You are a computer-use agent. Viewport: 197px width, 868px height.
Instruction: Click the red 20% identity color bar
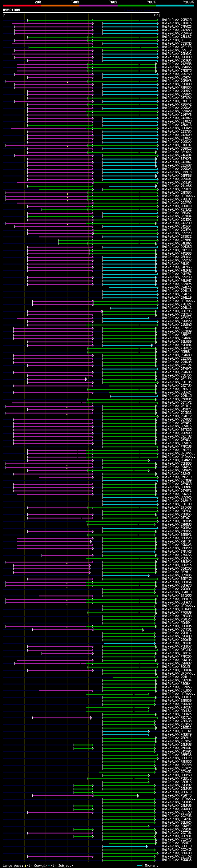[22, 6]
